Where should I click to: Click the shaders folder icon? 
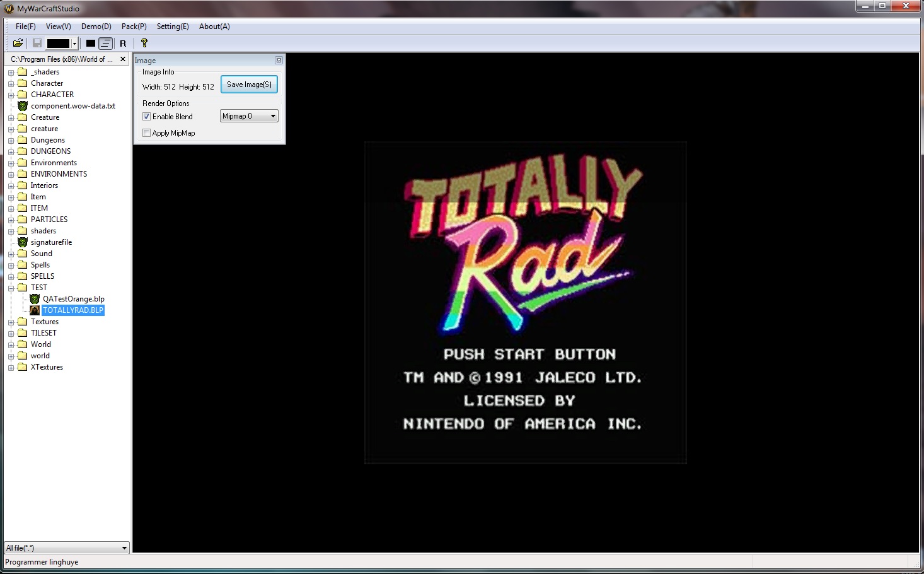pos(23,231)
